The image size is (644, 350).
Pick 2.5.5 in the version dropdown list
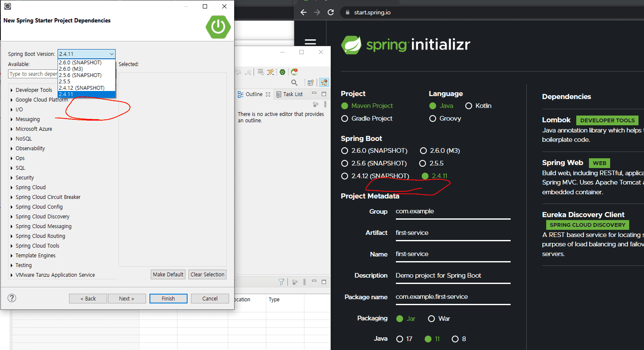pyautogui.click(x=86, y=82)
